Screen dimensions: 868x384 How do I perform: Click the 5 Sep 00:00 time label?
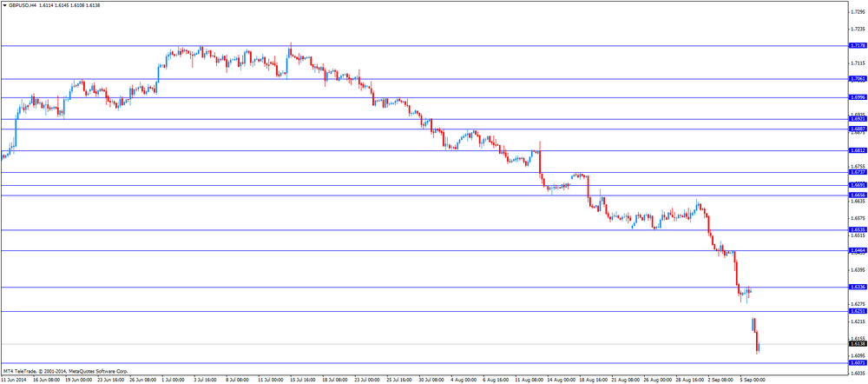[x=754, y=381]
